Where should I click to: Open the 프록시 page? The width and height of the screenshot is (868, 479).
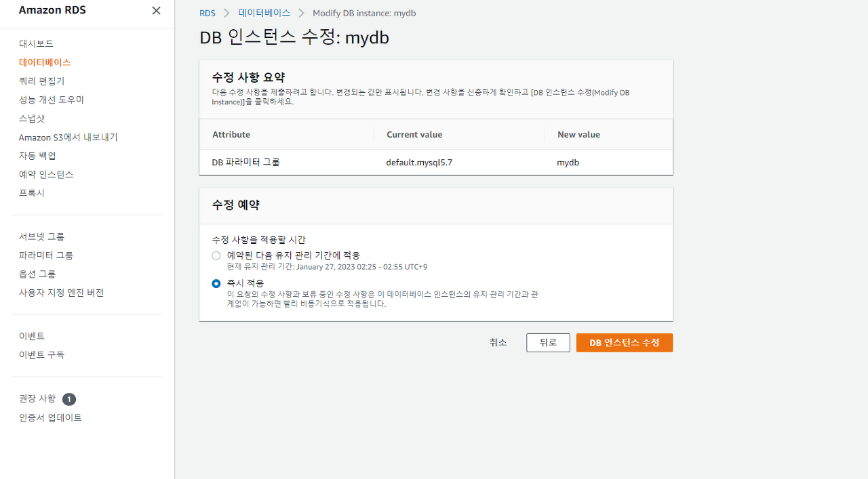[x=32, y=192]
